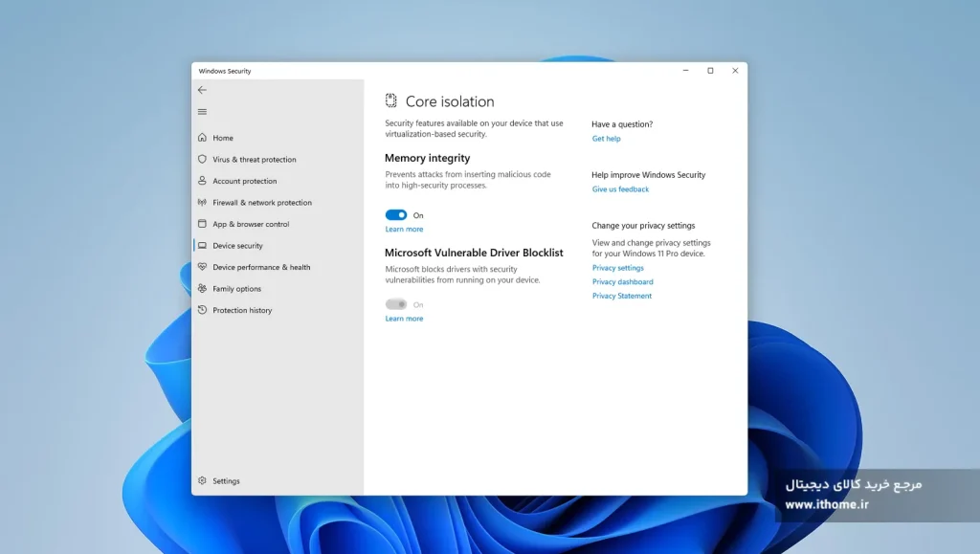Image resolution: width=980 pixels, height=554 pixels.
Task: Click the Device performance & health heart icon
Action: click(x=202, y=267)
